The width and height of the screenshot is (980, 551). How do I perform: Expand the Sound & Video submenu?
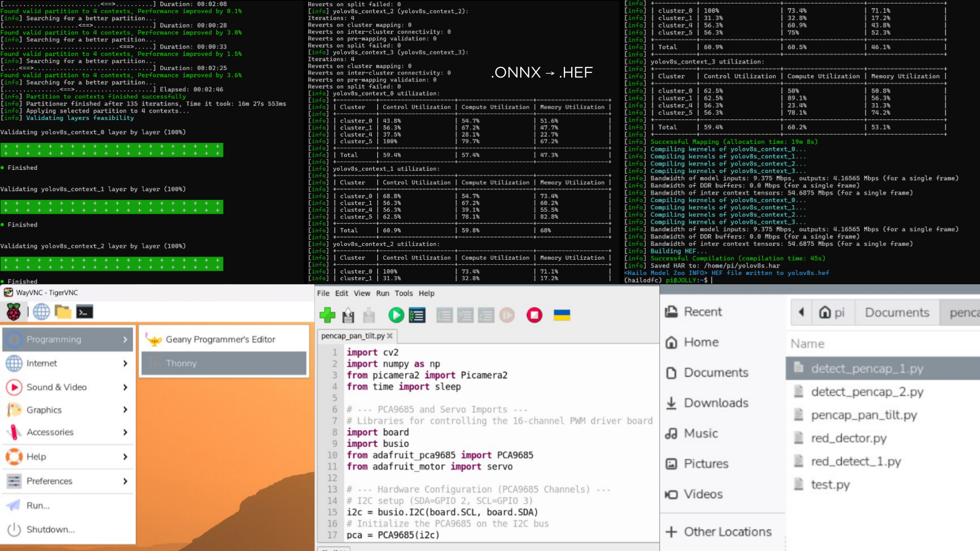[x=67, y=387]
